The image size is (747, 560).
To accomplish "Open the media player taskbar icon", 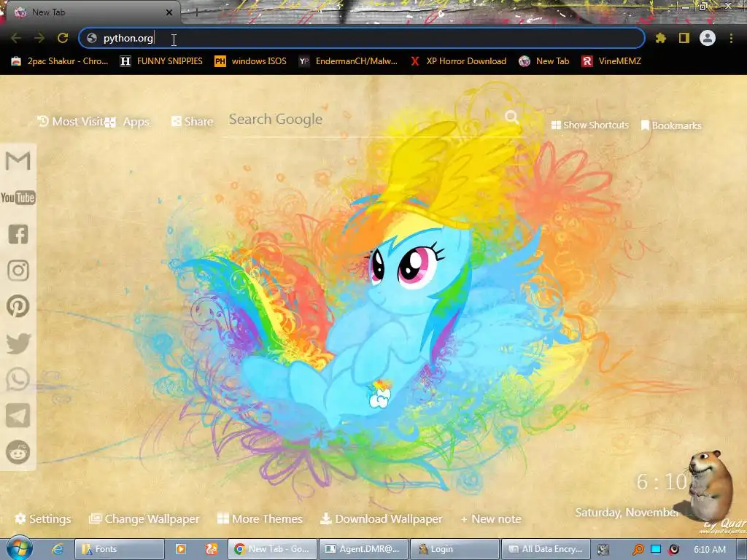I will [x=181, y=549].
